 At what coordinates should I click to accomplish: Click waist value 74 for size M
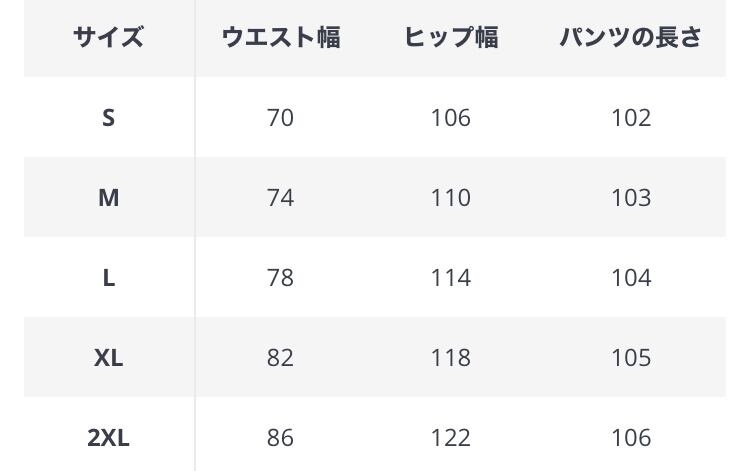tap(280, 198)
